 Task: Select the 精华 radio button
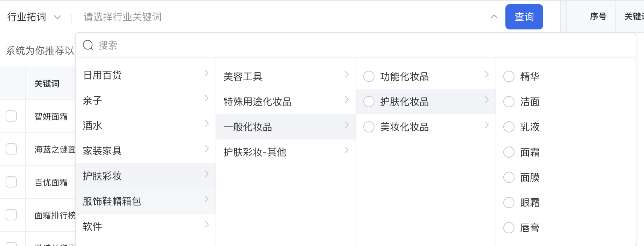point(509,76)
